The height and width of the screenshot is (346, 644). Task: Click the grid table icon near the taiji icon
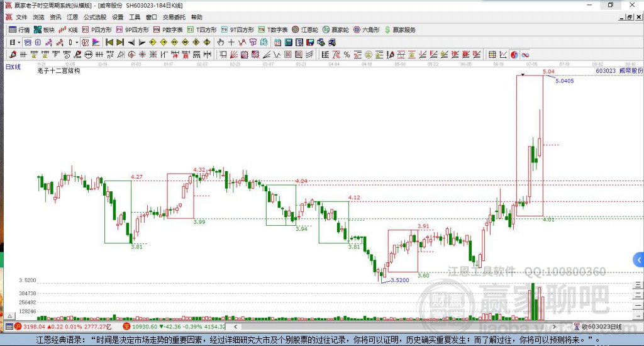click(492, 55)
